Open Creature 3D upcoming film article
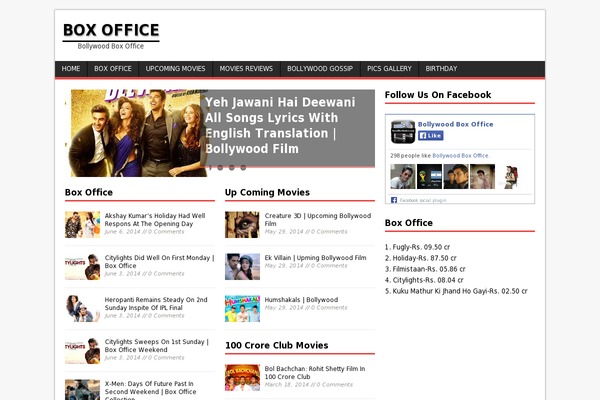600x400 pixels. (318, 220)
